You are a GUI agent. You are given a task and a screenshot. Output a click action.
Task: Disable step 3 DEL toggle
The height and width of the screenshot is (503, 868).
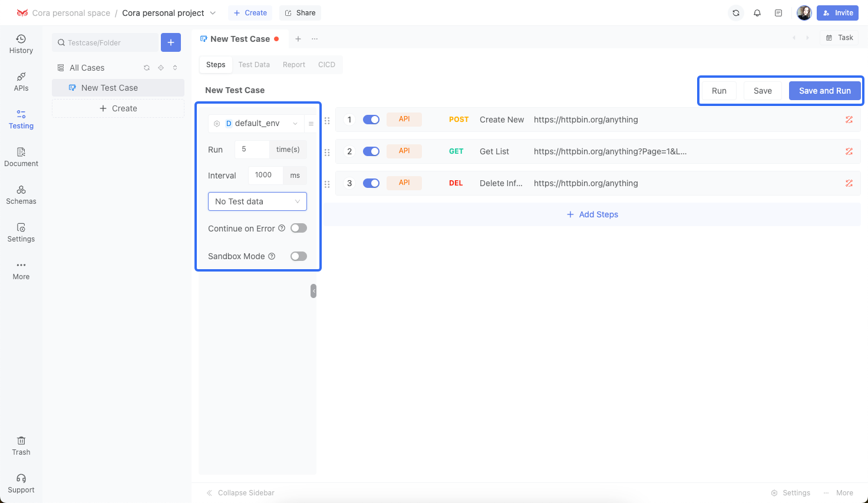pos(371,183)
